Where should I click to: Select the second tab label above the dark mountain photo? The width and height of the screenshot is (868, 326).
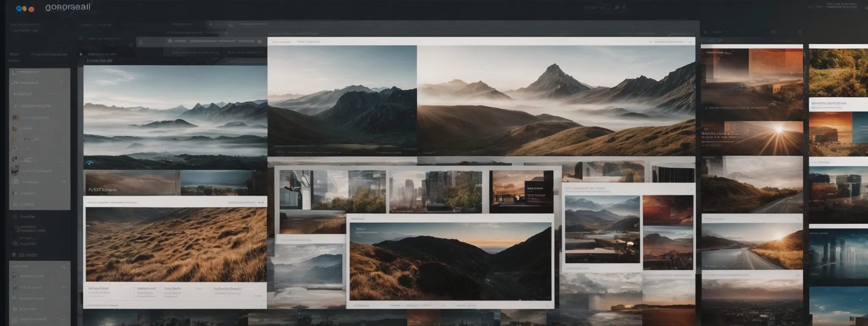click(x=308, y=42)
